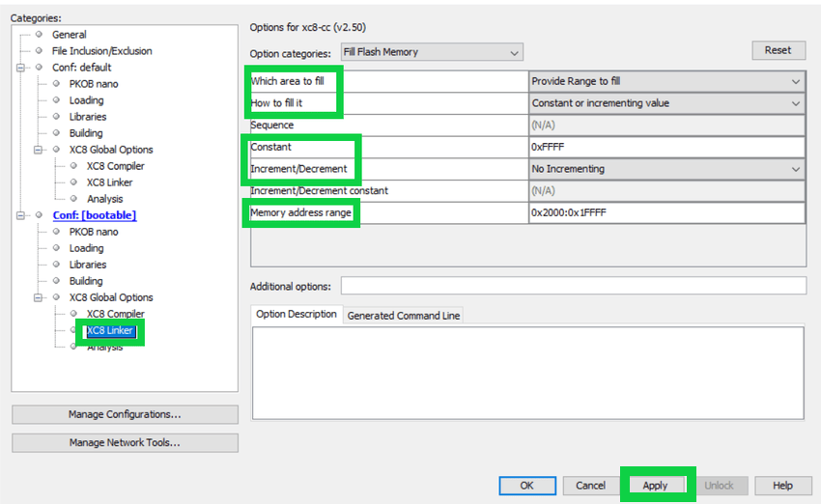Click the Apply button
The height and width of the screenshot is (504, 821).
tap(655, 486)
